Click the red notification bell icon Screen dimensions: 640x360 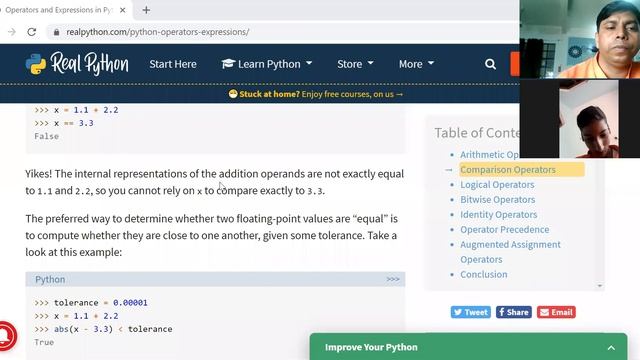[5, 336]
